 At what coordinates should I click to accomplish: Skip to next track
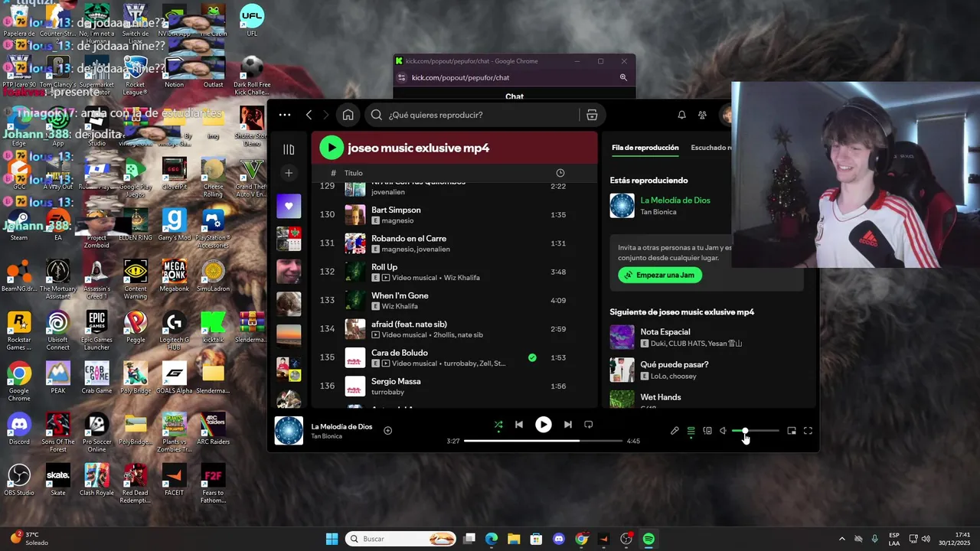(567, 425)
